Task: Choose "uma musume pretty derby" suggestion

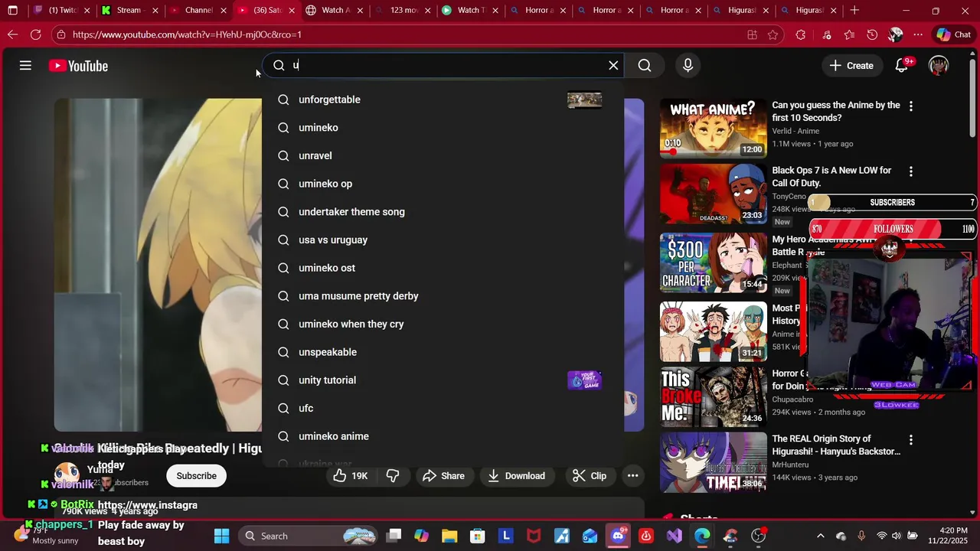Action: tap(443, 296)
